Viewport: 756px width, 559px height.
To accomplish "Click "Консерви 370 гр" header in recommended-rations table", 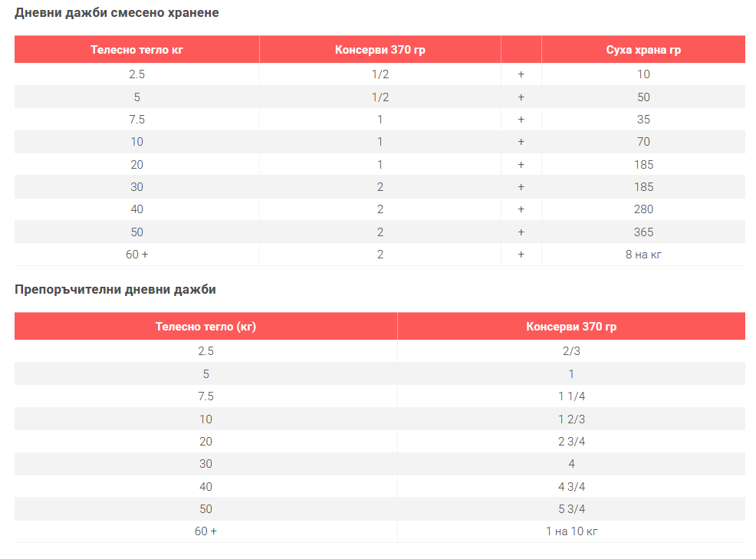I will click(571, 327).
